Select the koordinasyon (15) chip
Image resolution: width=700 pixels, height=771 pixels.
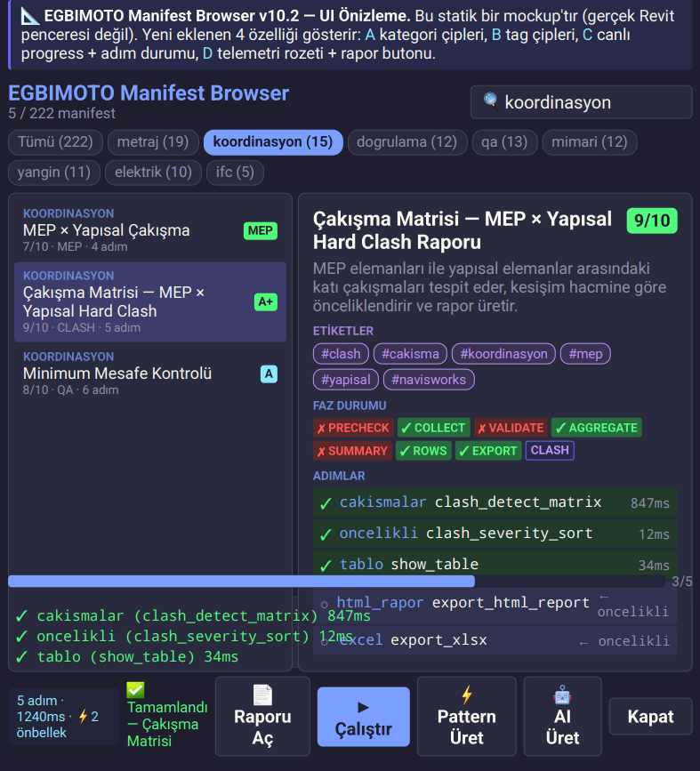[273, 142]
